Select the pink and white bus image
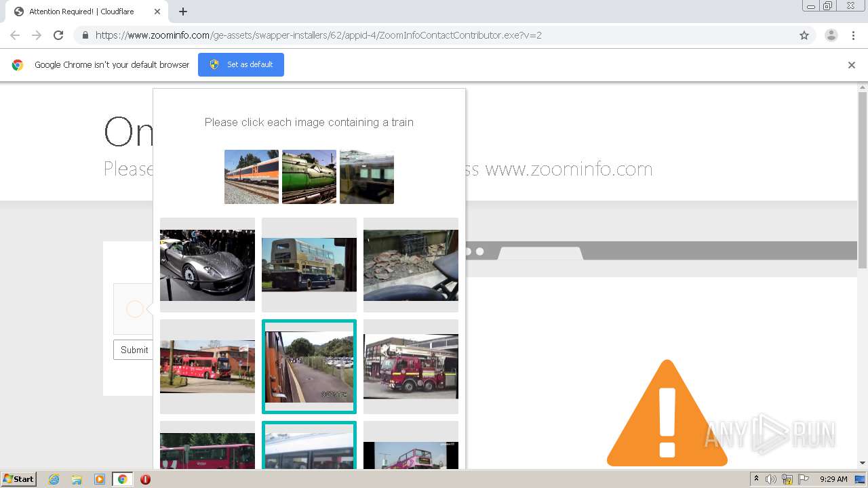This screenshot has height=488, width=868. click(208, 445)
